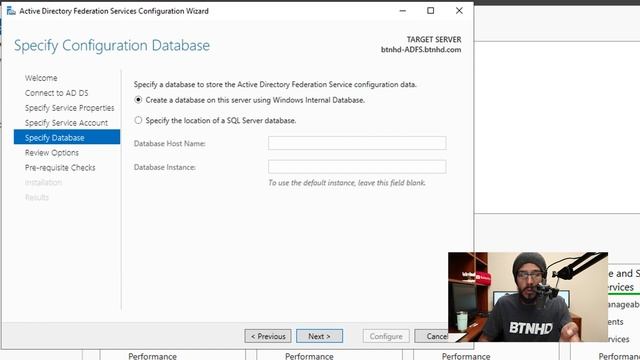
Task: Open the Review Options step
Action: tap(51, 153)
